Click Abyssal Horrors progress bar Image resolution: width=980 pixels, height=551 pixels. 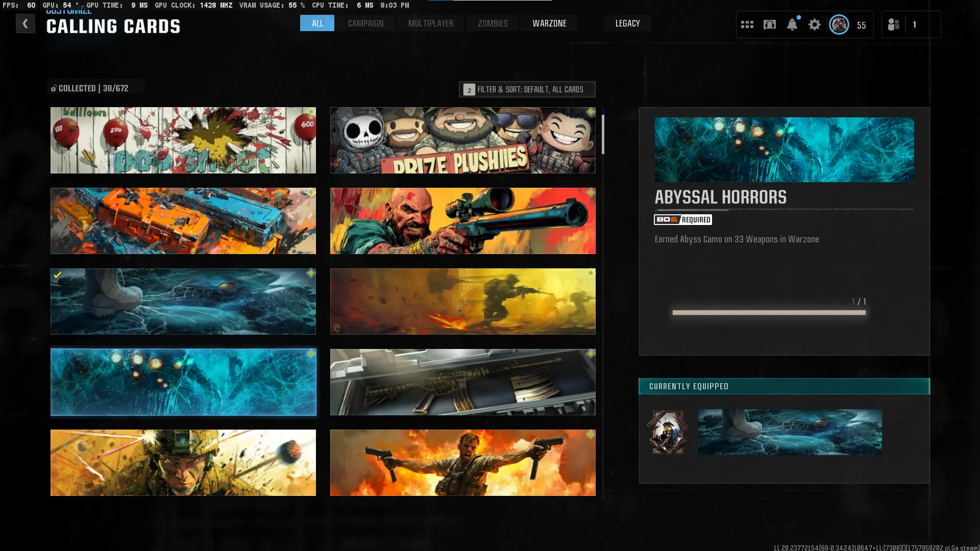(769, 313)
